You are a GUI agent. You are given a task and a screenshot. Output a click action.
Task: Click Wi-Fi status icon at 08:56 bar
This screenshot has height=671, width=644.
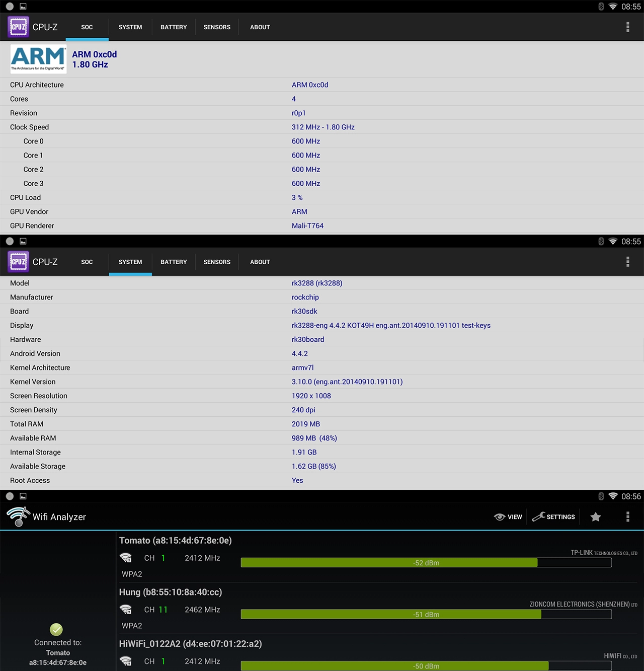(x=613, y=496)
